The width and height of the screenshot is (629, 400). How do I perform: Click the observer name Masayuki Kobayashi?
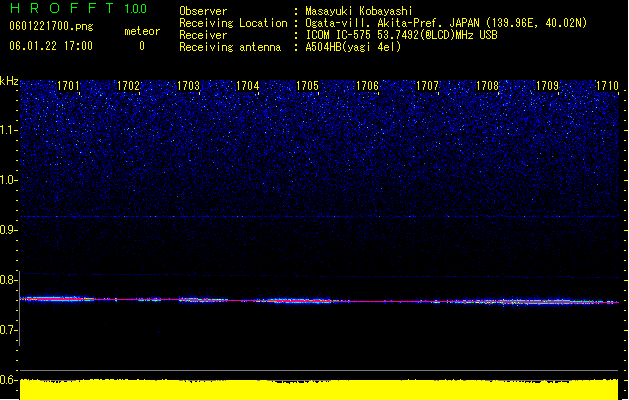pos(359,11)
